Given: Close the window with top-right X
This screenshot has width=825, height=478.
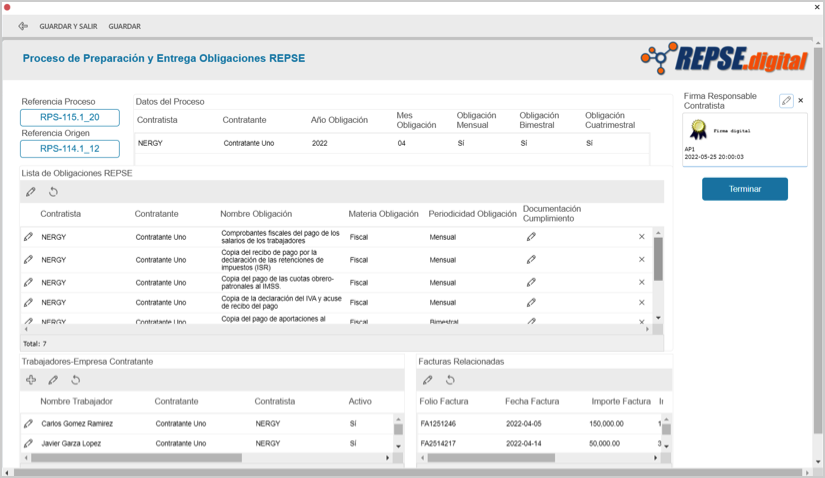Looking at the screenshot, I should point(817,7).
